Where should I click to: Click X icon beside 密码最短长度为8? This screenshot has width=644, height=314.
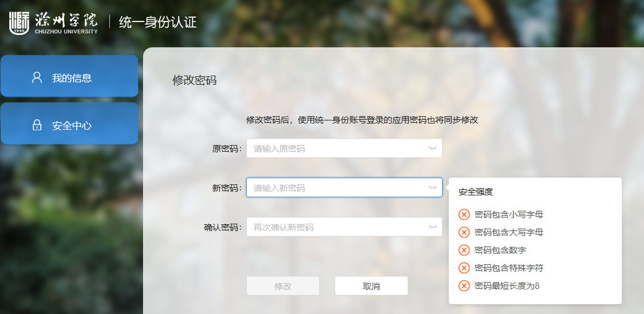(x=464, y=286)
